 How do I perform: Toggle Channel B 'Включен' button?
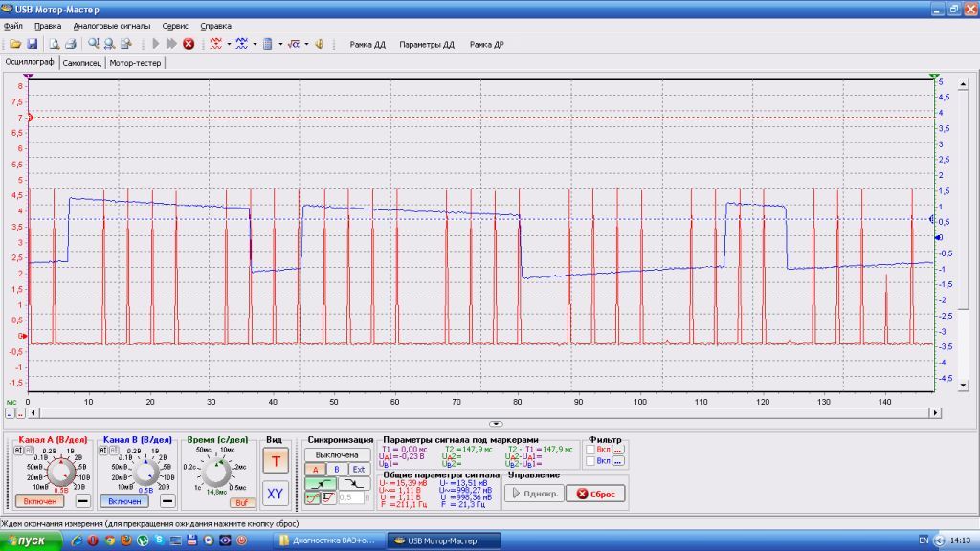point(124,501)
